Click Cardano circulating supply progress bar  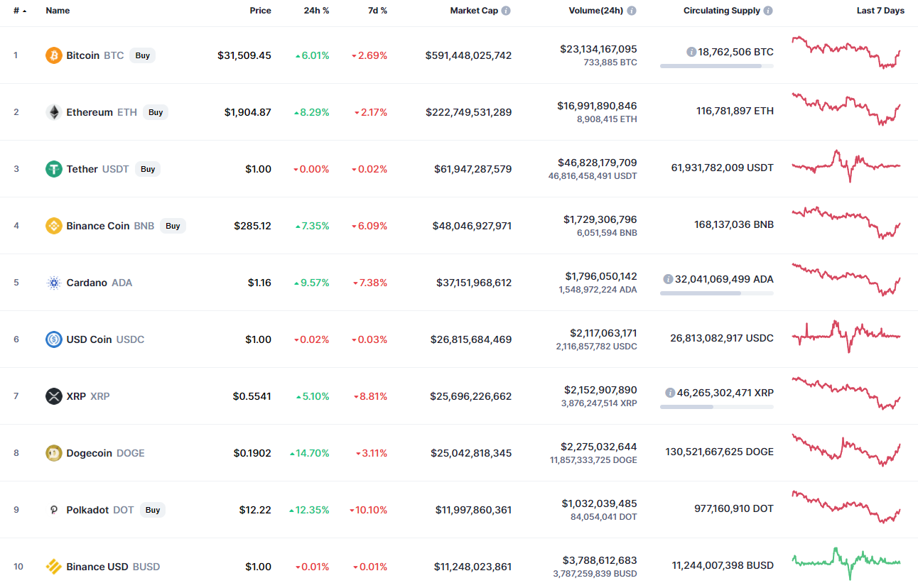pyautogui.click(x=717, y=293)
